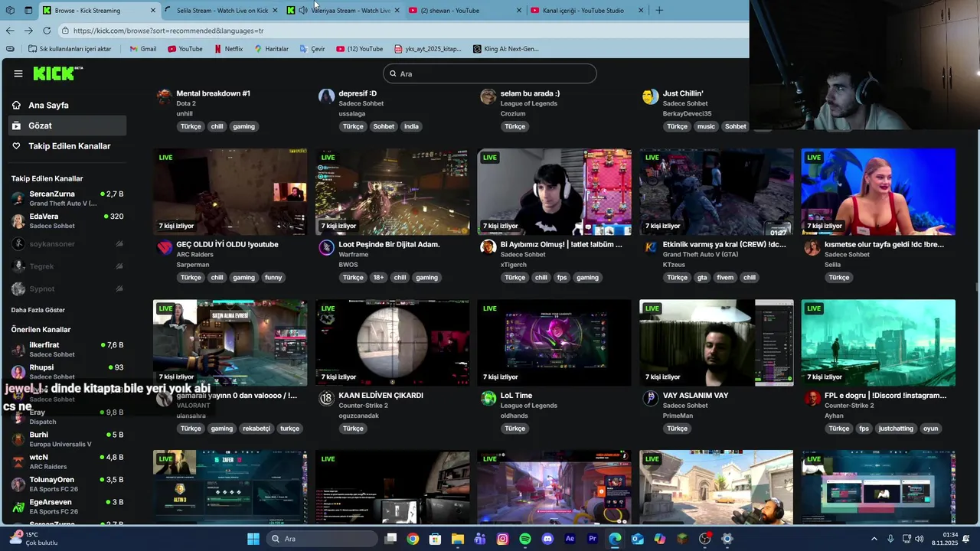
Task: Click justchatting tag under Ayhan stream
Action: click(x=896, y=429)
